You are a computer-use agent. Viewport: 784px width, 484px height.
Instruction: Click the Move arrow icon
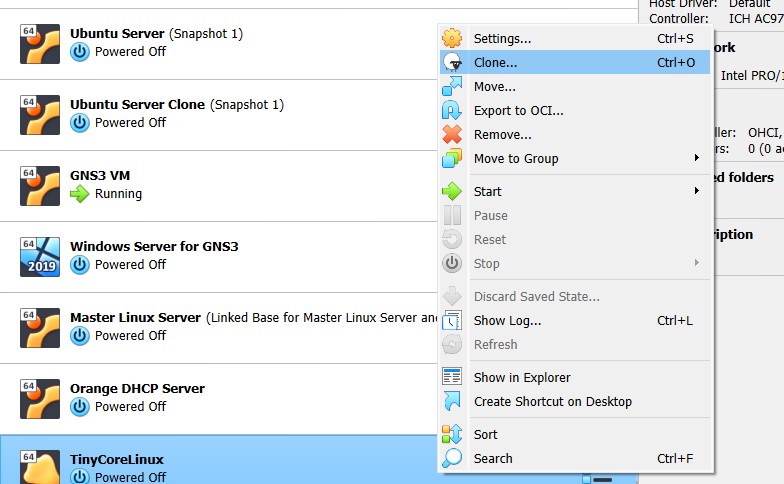[452, 86]
